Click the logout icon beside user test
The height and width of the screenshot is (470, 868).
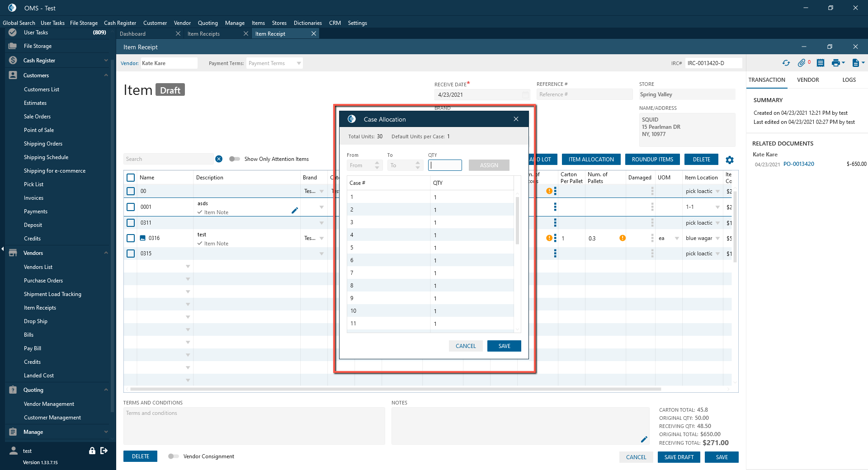[x=104, y=451]
